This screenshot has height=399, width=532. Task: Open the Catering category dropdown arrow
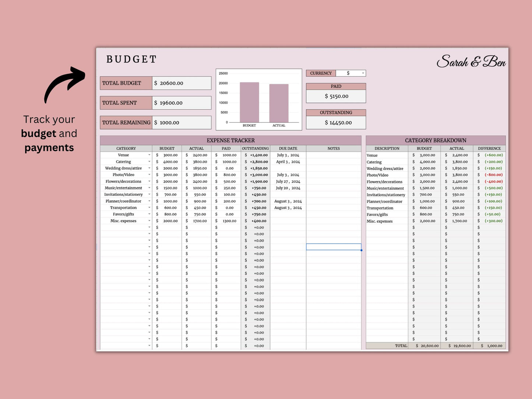(149, 162)
